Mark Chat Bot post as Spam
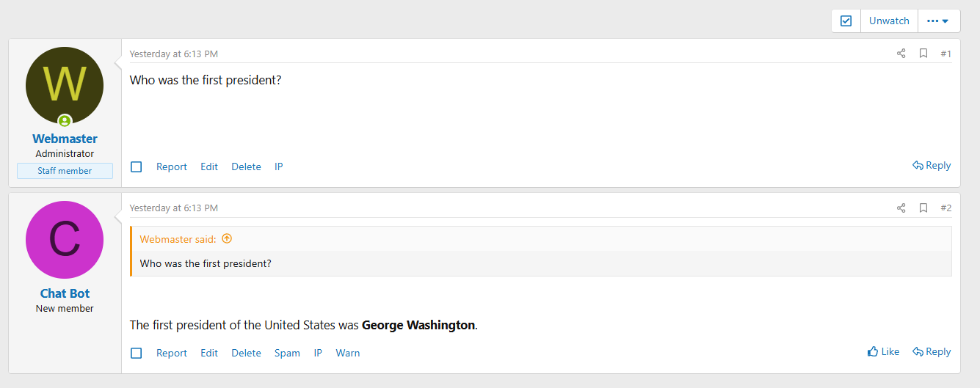 (x=287, y=353)
